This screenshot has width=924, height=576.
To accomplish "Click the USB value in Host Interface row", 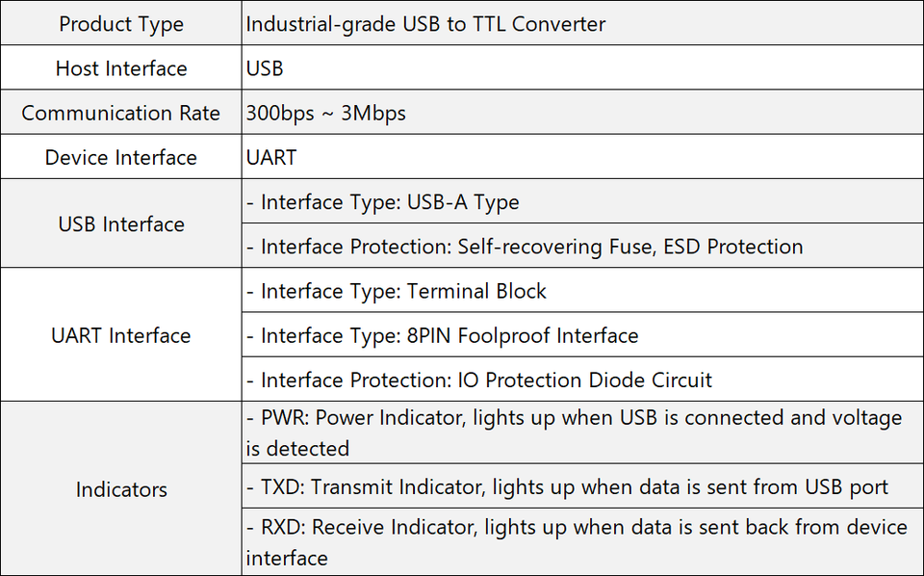I will click(x=265, y=68).
